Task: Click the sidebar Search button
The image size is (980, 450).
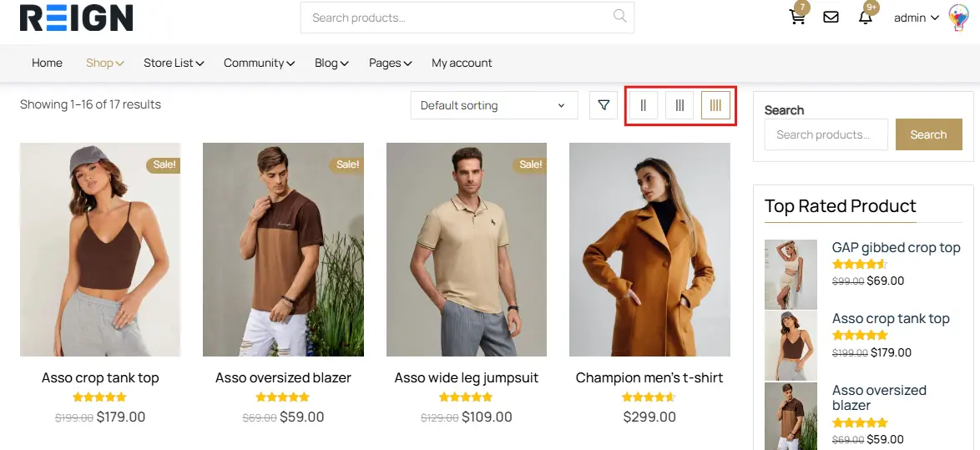Action: point(928,134)
